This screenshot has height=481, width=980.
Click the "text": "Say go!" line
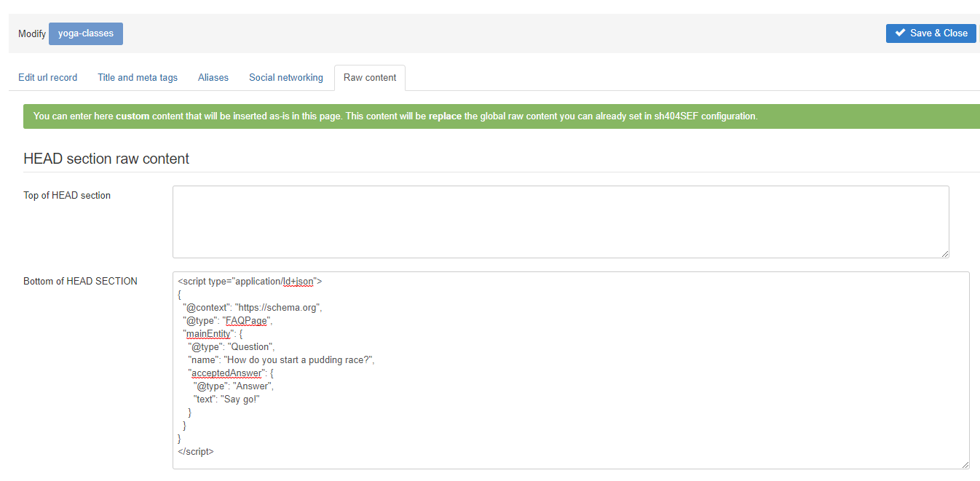(226, 399)
